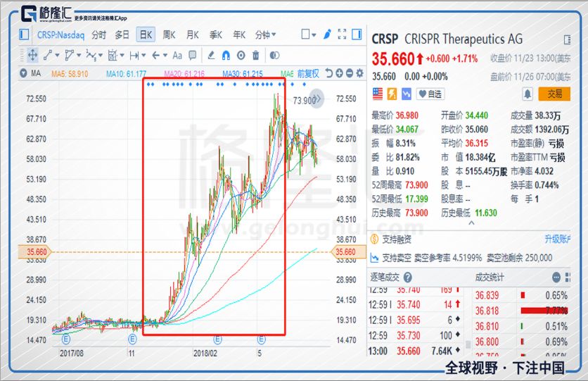The height and width of the screenshot is (381, 588).
Task: Zoom in chart with plus icon
Action: coord(340,73)
